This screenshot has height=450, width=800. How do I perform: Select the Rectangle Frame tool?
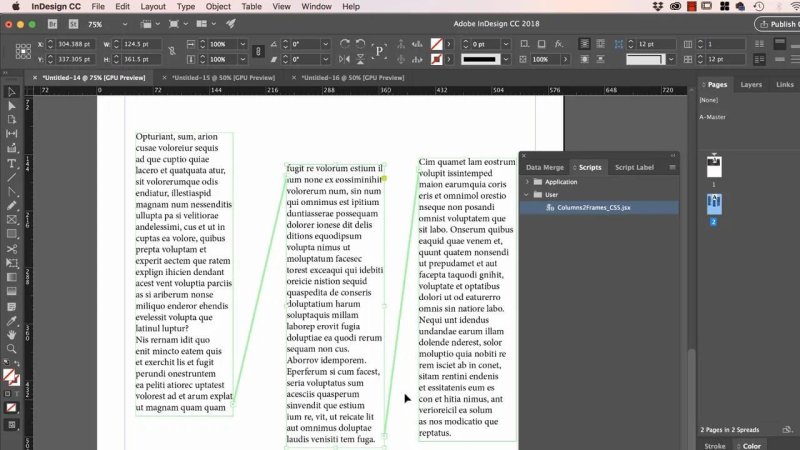click(x=11, y=220)
